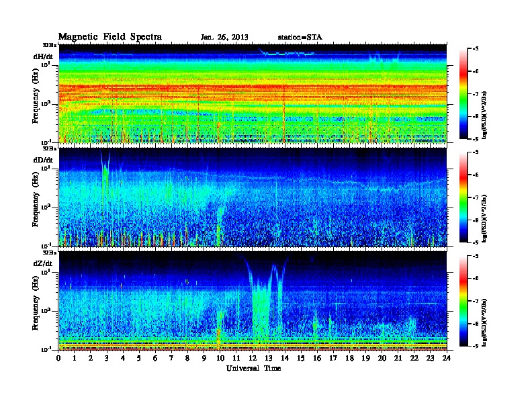Click the log(PSD) label of the dH/dt color bar
The height and width of the screenshot is (411, 532).
click(485, 114)
